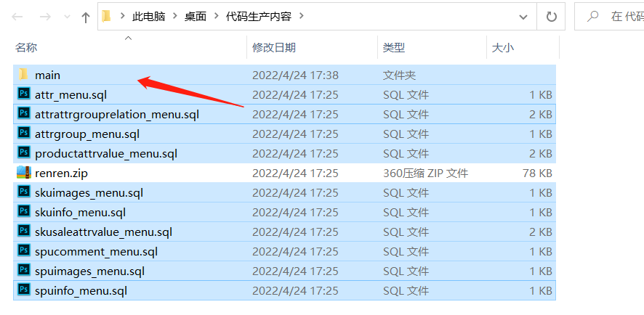The image size is (644, 315).
Task: Open path dropdown chevron in address bar
Action: (x=523, y=17)
